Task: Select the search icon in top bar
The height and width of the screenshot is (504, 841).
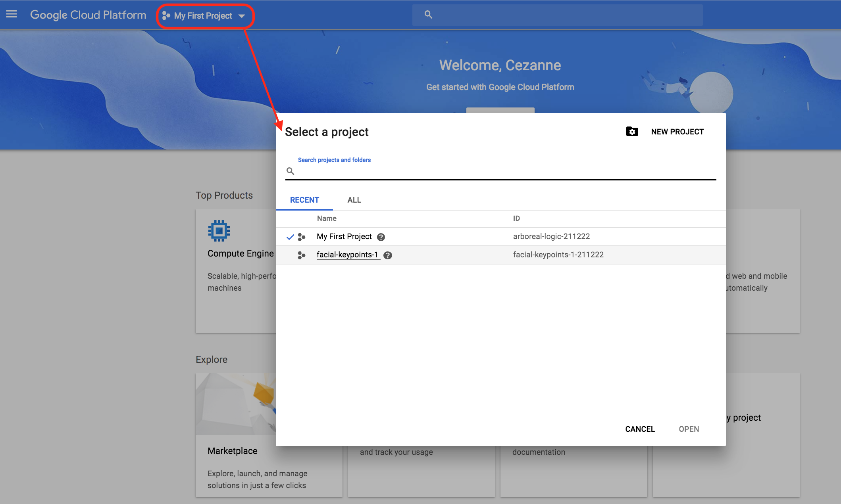Action: 428,14
